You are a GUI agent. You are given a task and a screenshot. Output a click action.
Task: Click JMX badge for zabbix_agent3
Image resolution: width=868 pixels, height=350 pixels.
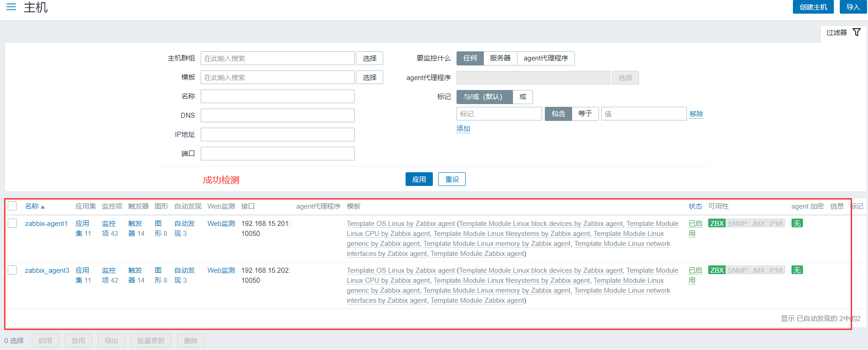(758, 270)
